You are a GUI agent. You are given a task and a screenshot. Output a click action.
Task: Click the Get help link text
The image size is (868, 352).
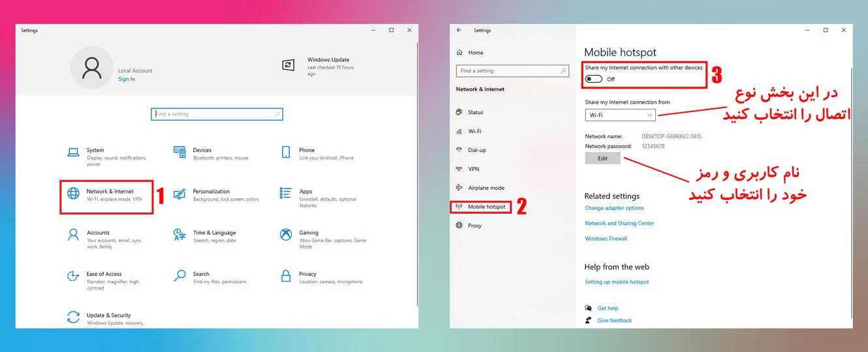click(x=608, y=308)
